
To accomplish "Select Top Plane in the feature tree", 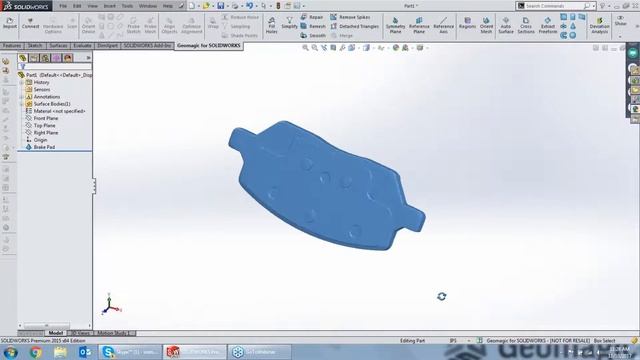I will [44, 126].
